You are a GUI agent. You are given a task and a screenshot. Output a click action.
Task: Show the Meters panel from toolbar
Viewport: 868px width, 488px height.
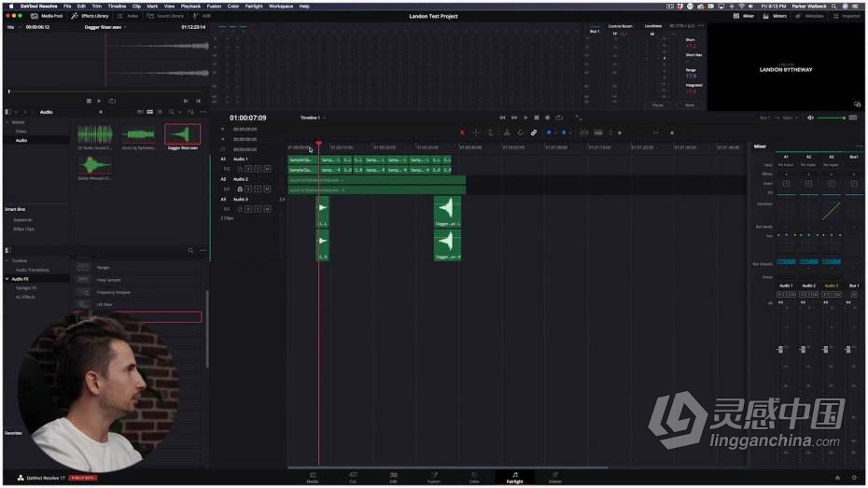[775, 16]
